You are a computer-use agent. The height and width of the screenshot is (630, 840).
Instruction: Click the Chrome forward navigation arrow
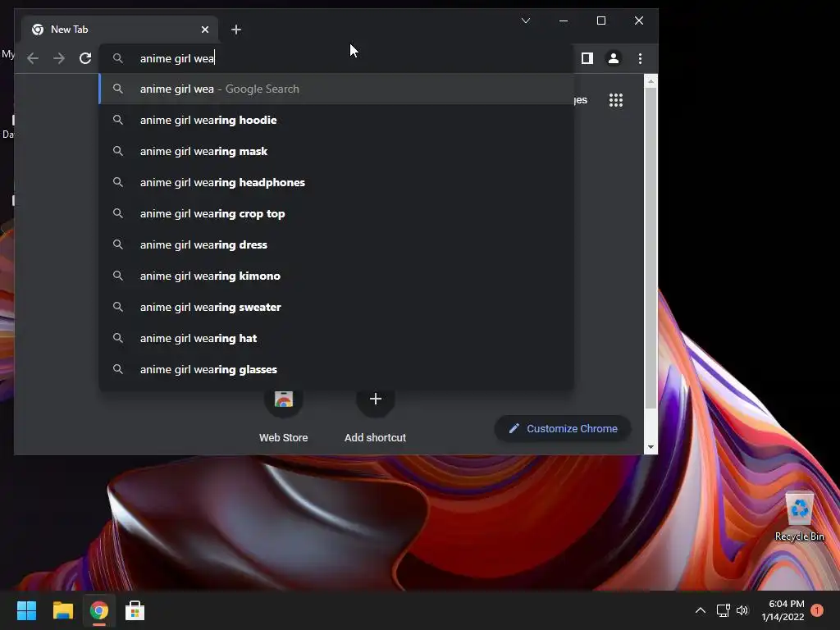(59, 58)
